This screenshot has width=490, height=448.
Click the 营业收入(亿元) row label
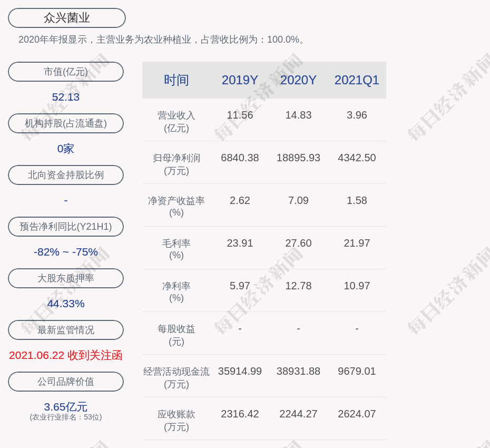coord(177,122)
